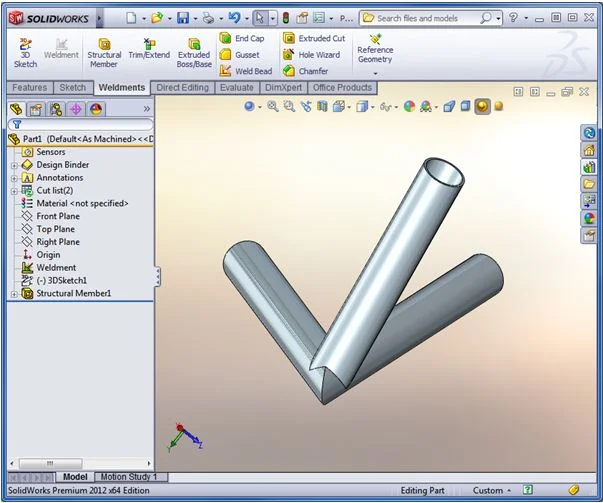This screenshot has width=603, height=503.
Task: Expand more manager tabs chevron
Action: click(147, 109)
